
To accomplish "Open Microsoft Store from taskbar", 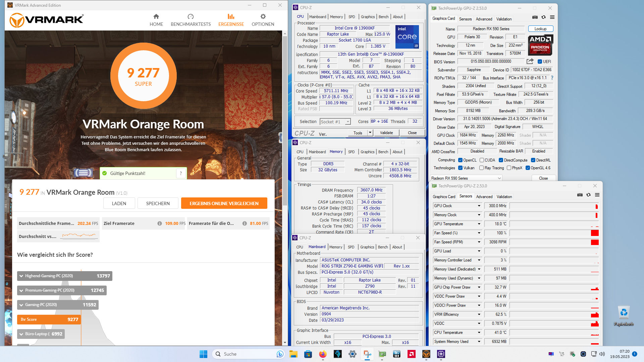I will pyautogui.click(x=308, y=354).
